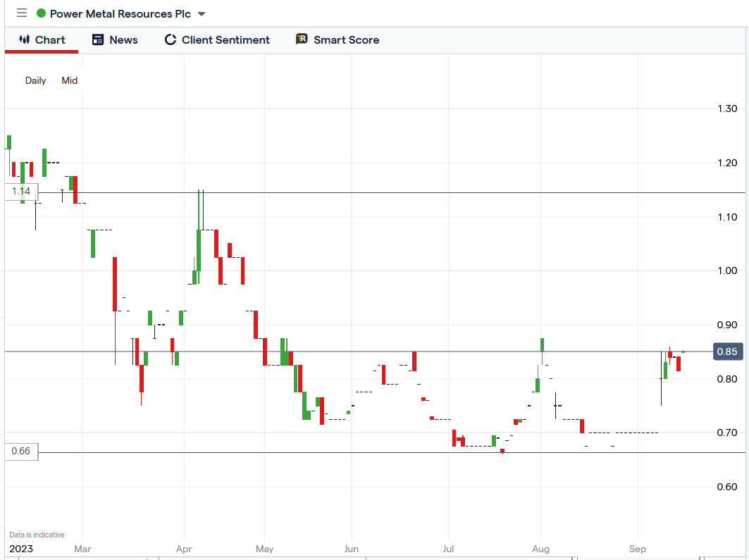
Task: Click the Mar label on time axis
Action: click(82, 549)
